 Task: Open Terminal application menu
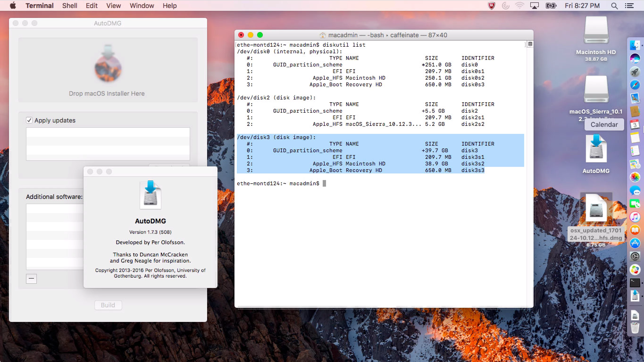[39, 5]
